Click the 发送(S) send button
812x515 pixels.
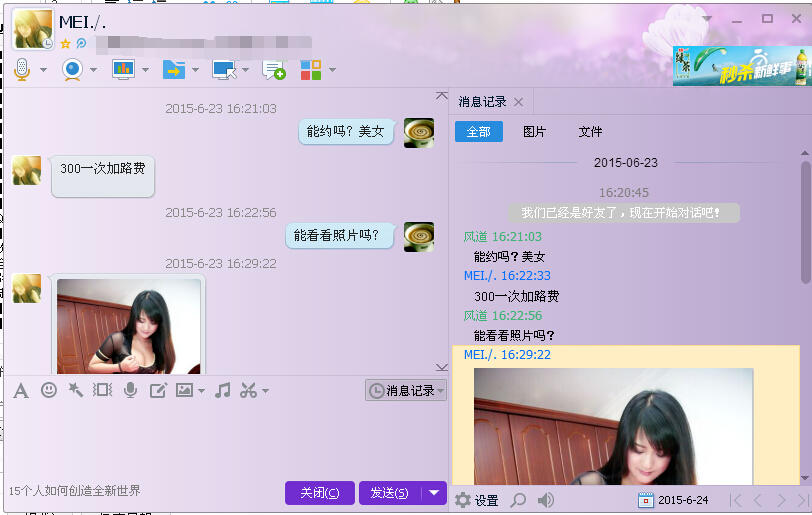(x=389, y=493)
